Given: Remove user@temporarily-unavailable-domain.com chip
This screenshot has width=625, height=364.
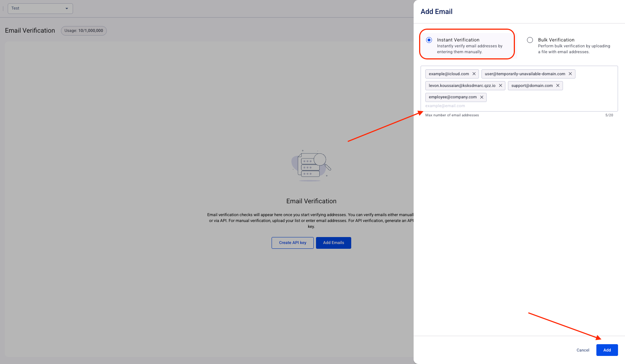Looking at the screenshot, I should [570, 74].
